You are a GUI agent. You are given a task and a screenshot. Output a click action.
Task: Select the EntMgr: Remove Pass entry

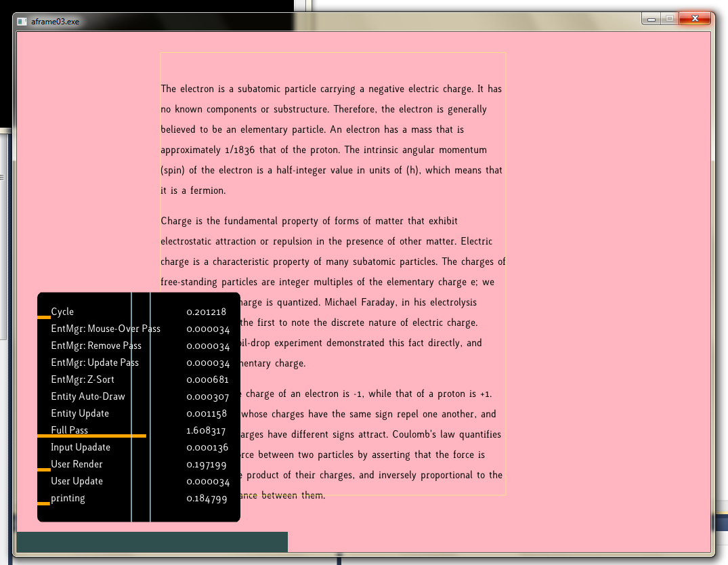(96, 346)
